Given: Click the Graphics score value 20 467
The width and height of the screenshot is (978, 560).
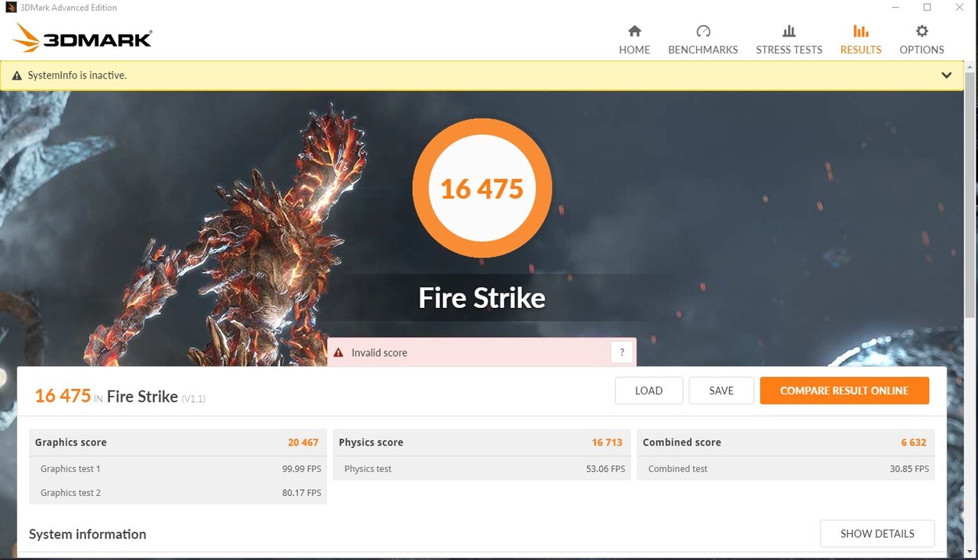Looking at the screenshot, I should (303, 442).
